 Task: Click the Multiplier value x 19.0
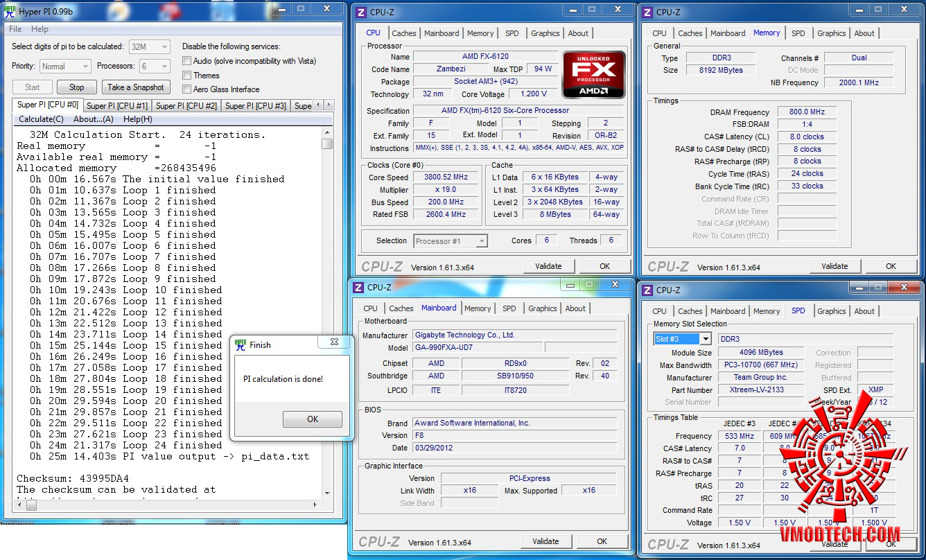446,189
